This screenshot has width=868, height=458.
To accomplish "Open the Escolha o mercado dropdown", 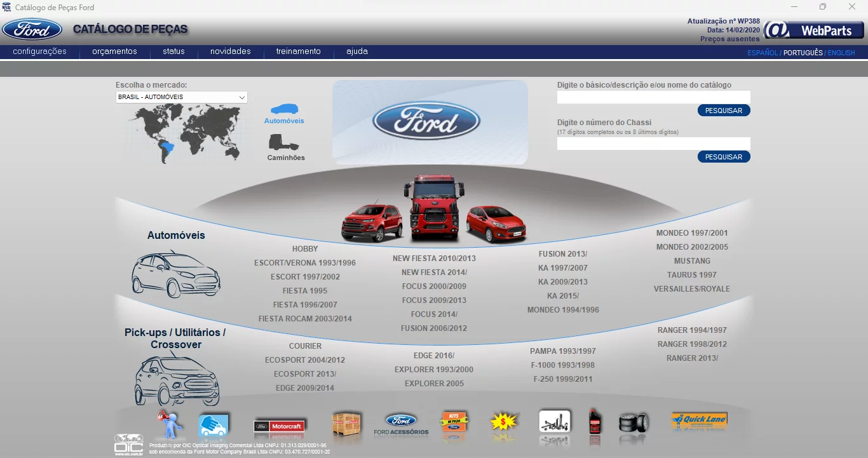I will point(180,97).
